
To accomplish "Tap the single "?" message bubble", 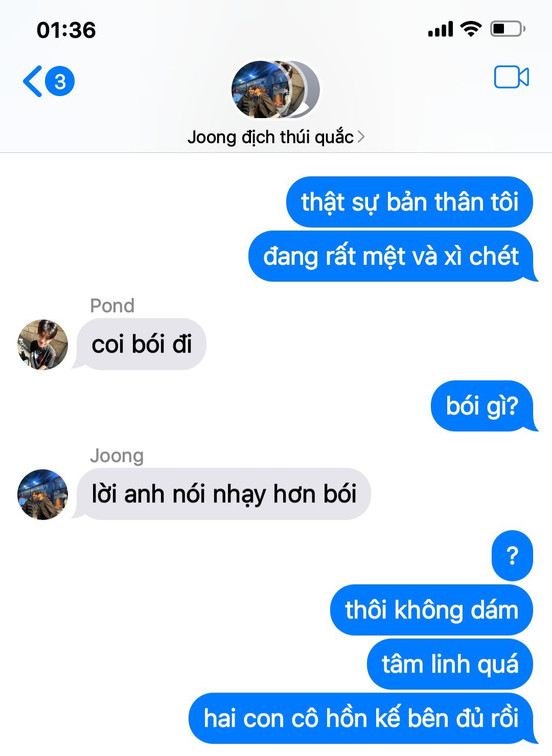I will click(x=512, y=556).
